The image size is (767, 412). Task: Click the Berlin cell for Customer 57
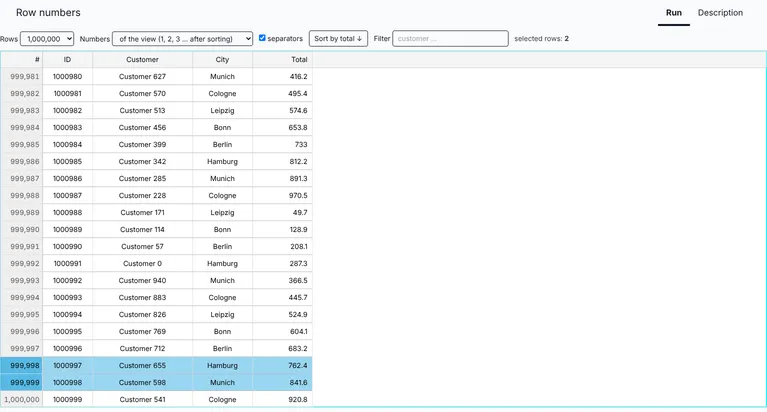point(223,247)
